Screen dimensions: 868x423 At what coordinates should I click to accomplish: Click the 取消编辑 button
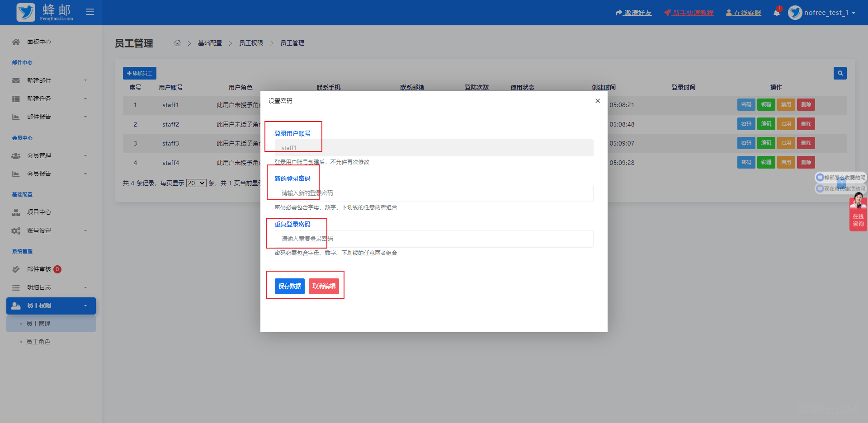tap(324, 286)
